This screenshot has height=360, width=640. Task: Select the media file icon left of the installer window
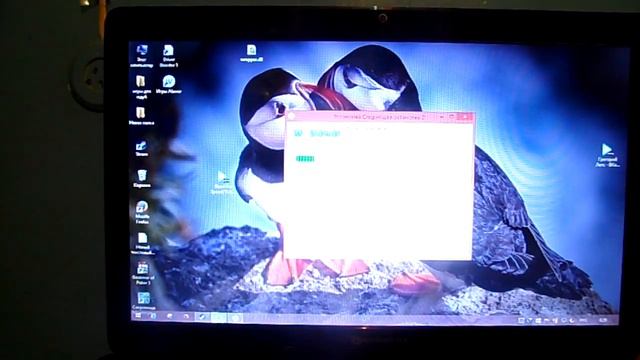(222, 182)
